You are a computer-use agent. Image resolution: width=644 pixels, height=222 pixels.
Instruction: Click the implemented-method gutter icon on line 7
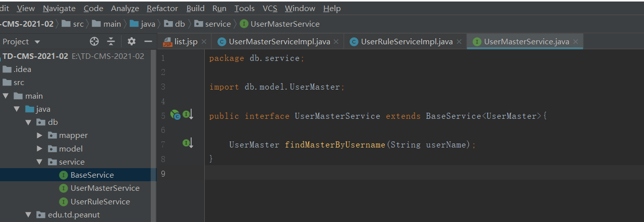pos(188,144)
